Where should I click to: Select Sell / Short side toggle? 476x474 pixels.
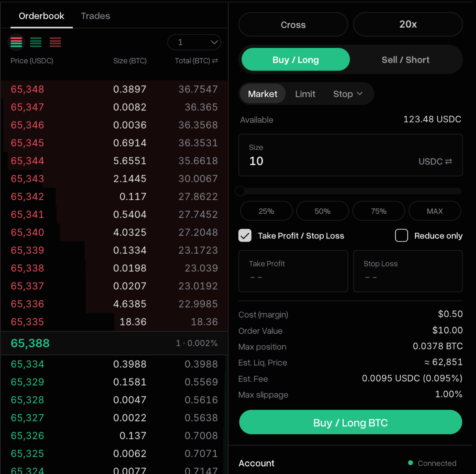coord(405,59)
